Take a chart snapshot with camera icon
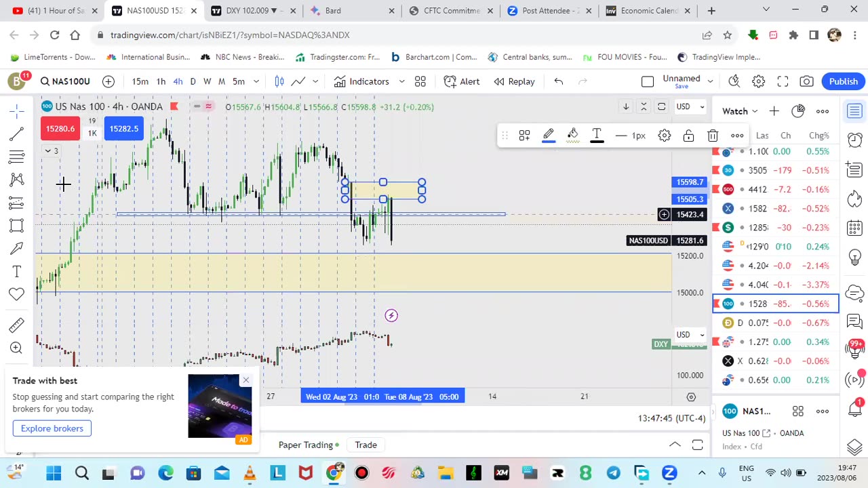 (x=806, y=81)
